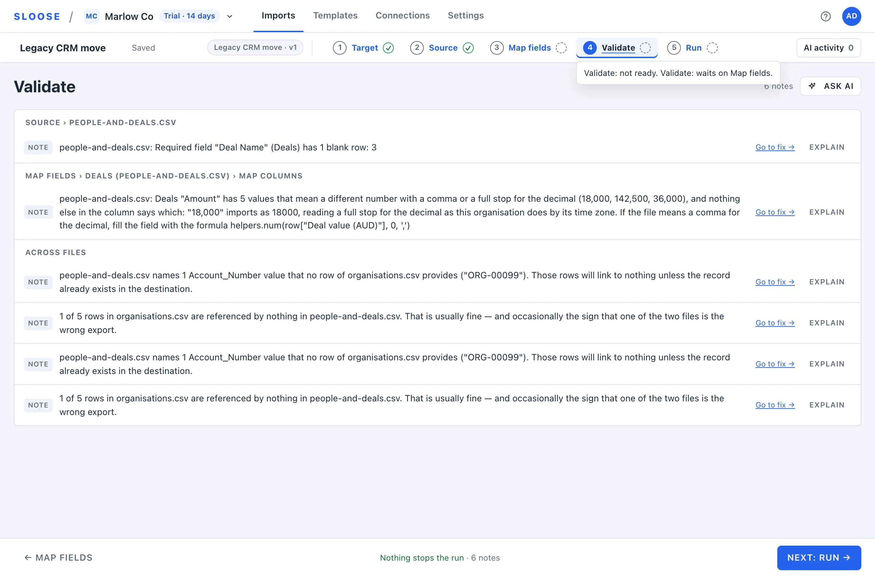Click the 'Nothing stops the run' status text
The height and width of the screenshot is (588, 875).
pyautogui.click(x=422, y=558)
